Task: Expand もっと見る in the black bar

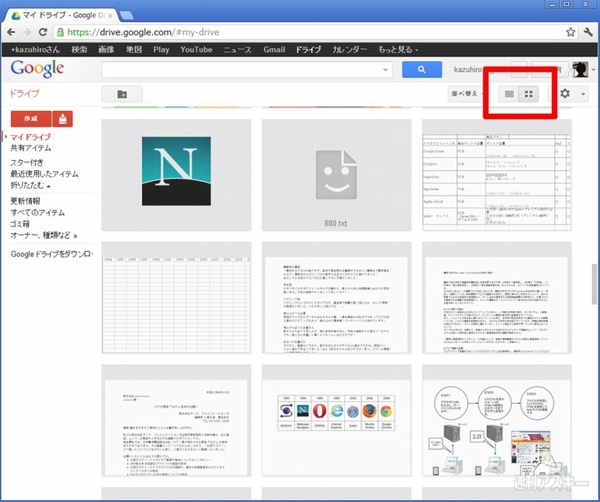Action: pos(398,50)
